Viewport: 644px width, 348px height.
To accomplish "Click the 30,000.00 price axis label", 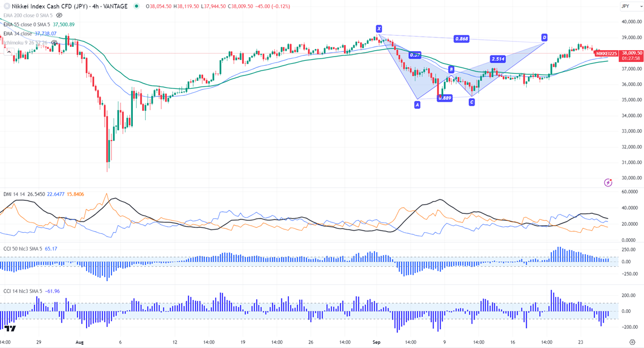I will (x=632, y=178).
